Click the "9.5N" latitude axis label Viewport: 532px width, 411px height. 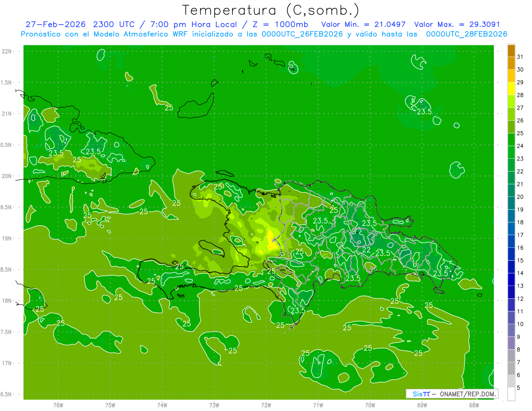click(6, 207)
